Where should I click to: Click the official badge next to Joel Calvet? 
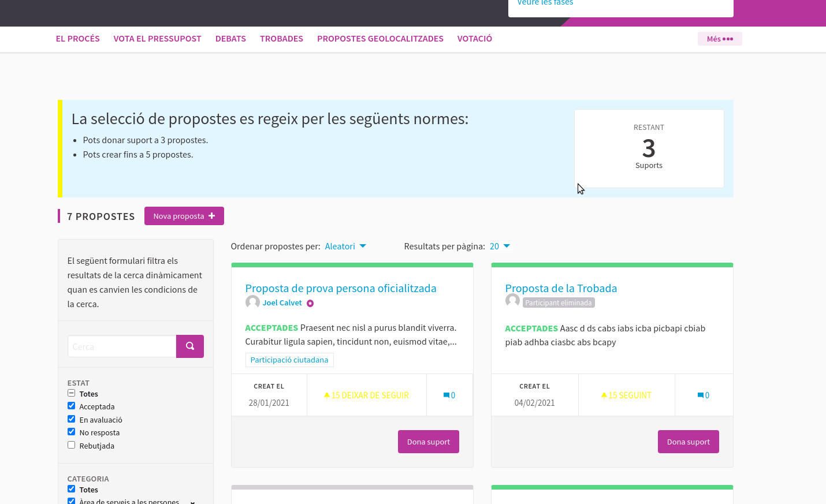pos(310,303)
